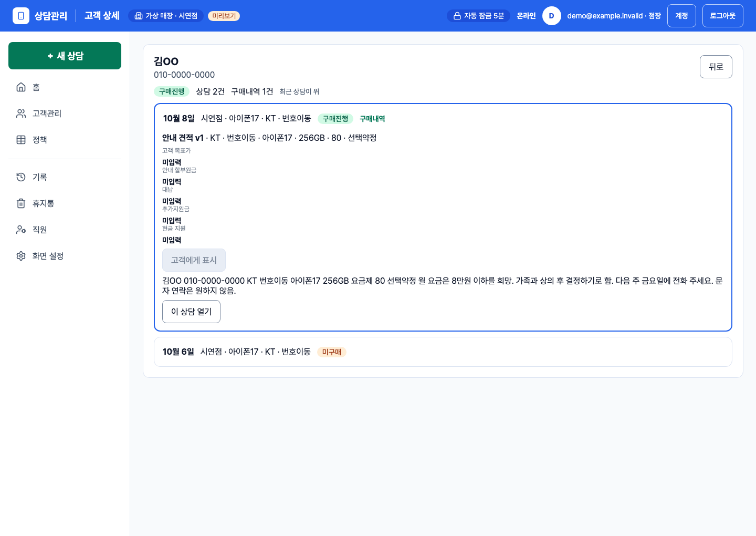This screenshot has width=756, height=536.
Task: Go back using the 뒤로 button
Action: tap(716, 67)
